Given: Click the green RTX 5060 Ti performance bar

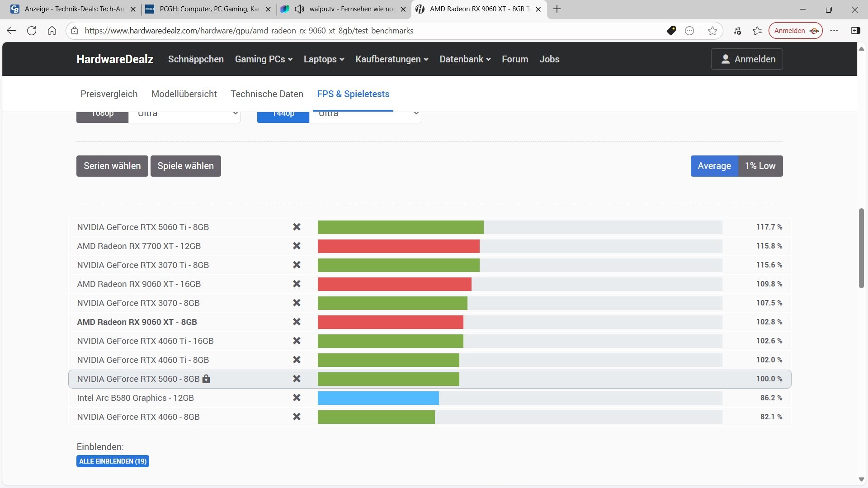Looking at the screenshot, I should coord(401,227).
